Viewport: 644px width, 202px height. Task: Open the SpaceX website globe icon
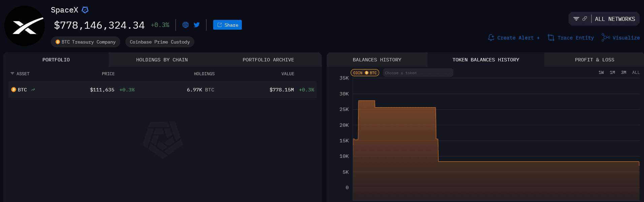coord(186,25)
